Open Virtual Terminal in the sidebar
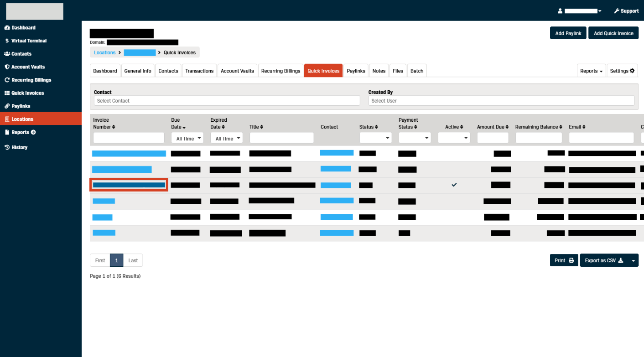Viewport: 644px width, 357px height. pos(26,41)
